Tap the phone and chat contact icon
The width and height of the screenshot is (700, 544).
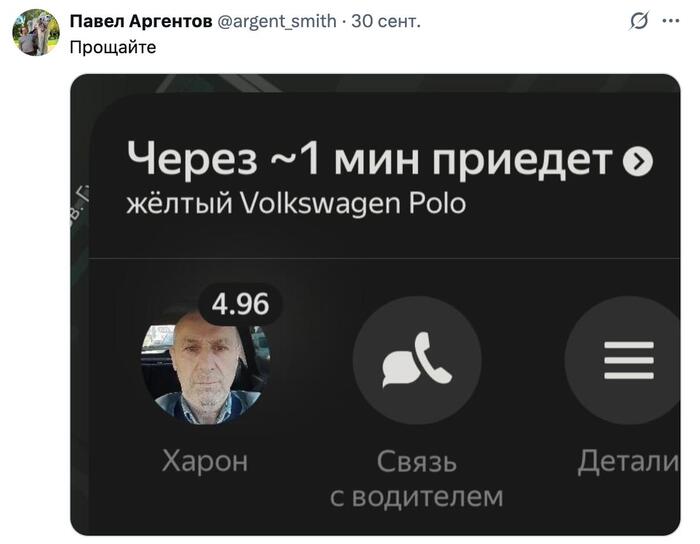tap(417, 361)
